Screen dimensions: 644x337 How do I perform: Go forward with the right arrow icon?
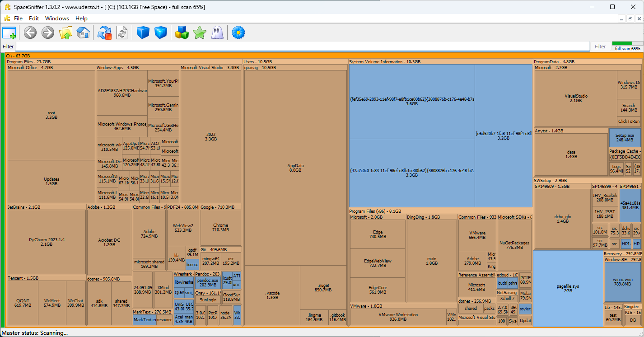pos(48,33)
